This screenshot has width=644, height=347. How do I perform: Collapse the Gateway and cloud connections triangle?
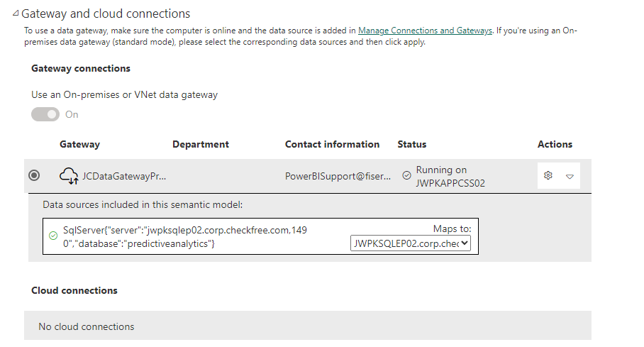click(16, 13)
